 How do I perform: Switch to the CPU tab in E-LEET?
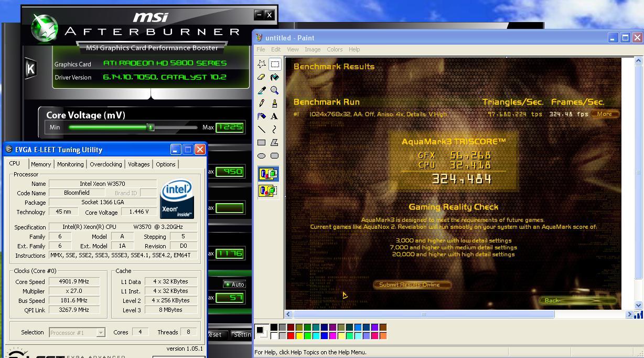pos(15,163)
